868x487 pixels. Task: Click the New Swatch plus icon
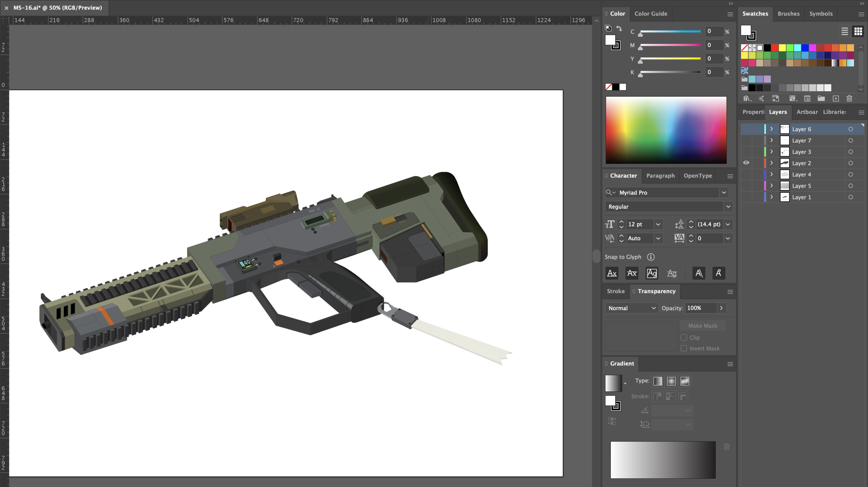pos(836,99)
